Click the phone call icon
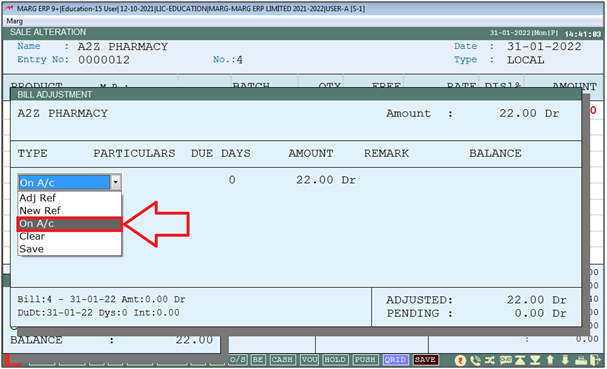 (x=475, y=360)
